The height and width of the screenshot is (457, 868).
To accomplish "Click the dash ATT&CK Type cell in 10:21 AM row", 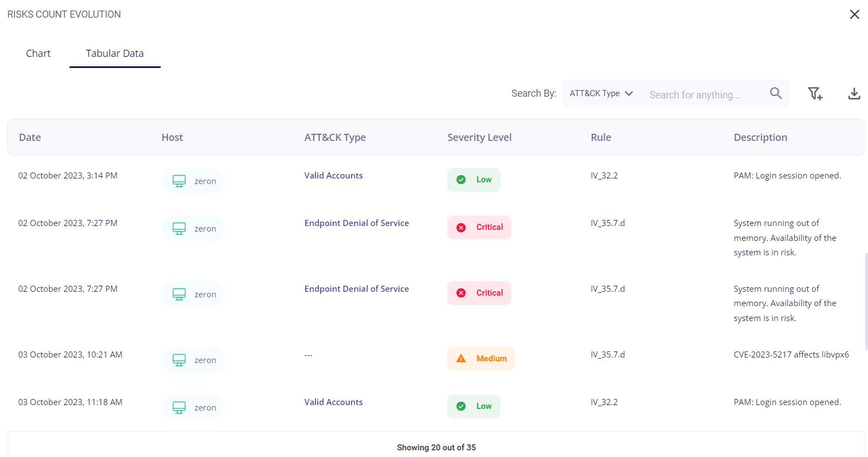I will 308,355.
